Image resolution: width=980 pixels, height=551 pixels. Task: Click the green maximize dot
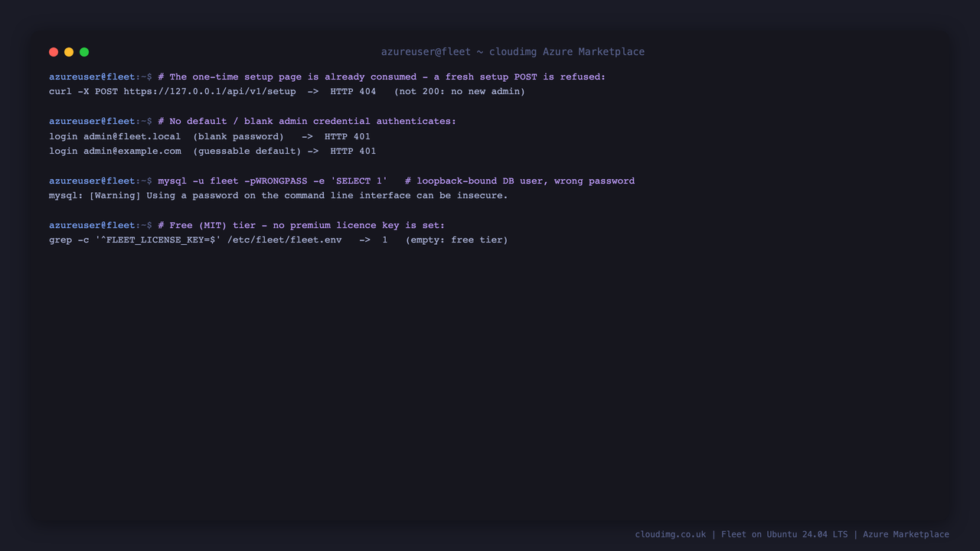coord(84,52)
